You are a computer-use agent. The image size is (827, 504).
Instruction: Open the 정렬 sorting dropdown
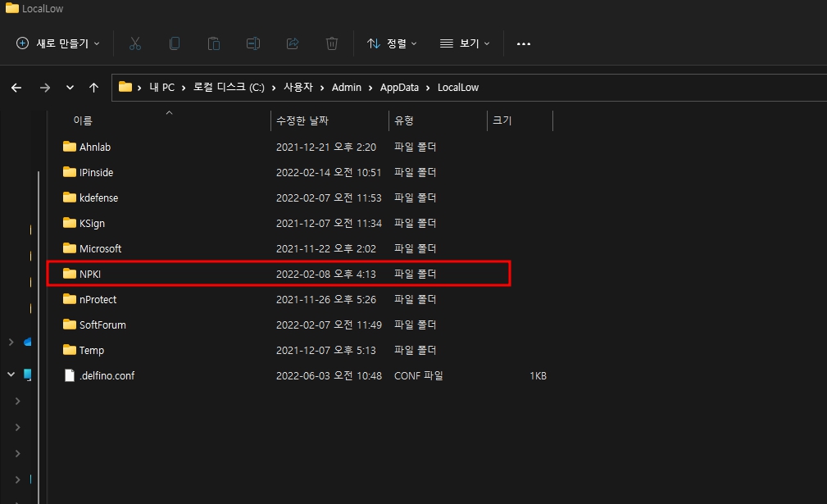coord(392,43)
